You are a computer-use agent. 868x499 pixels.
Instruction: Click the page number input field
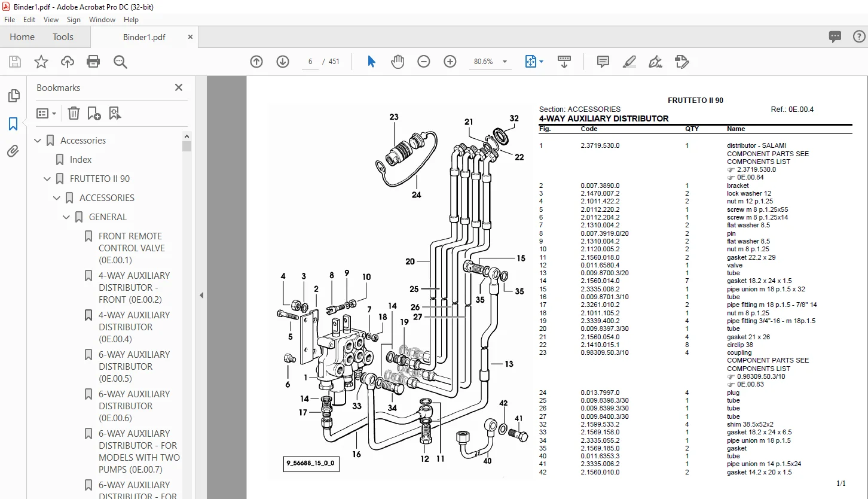310,62
